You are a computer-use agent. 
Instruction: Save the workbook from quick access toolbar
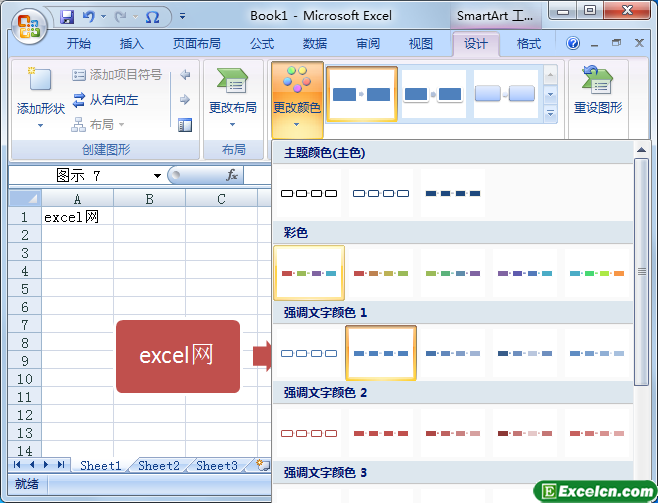(x=67, y=17)
